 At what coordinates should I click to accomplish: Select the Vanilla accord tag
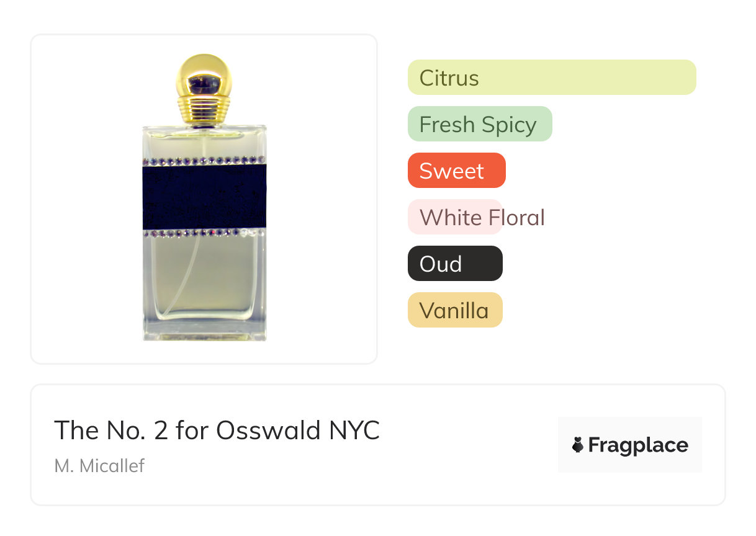coord(455,310)
